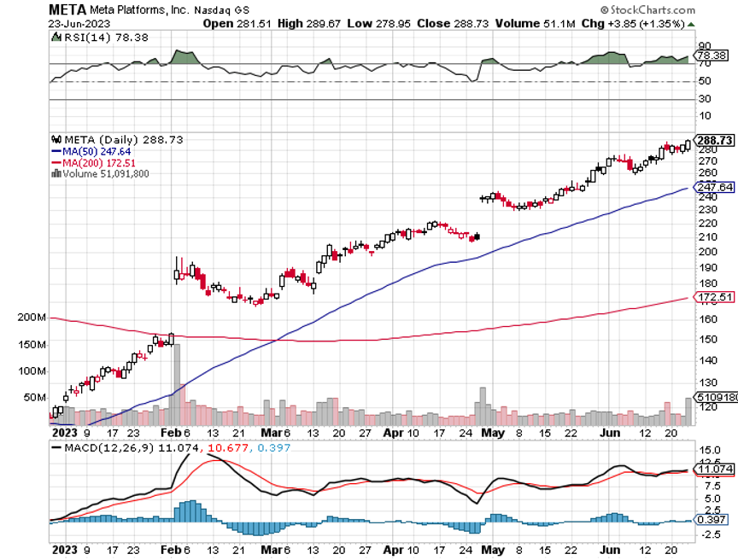Click the blue MA(50) line swatch in the legend
This screenshot has height=560, width=738.
pos(56,151)
